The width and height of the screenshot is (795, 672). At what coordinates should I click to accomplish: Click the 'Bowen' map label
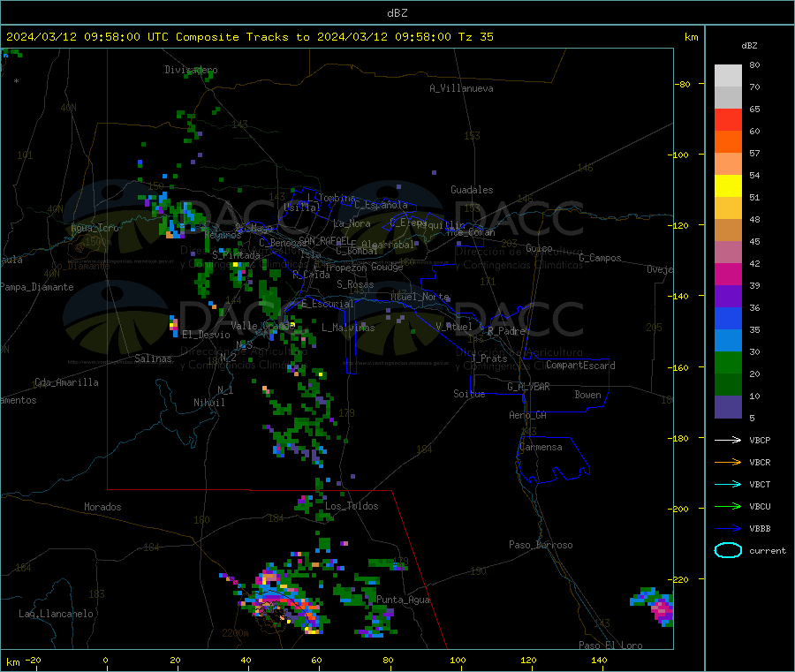(587, 395)
